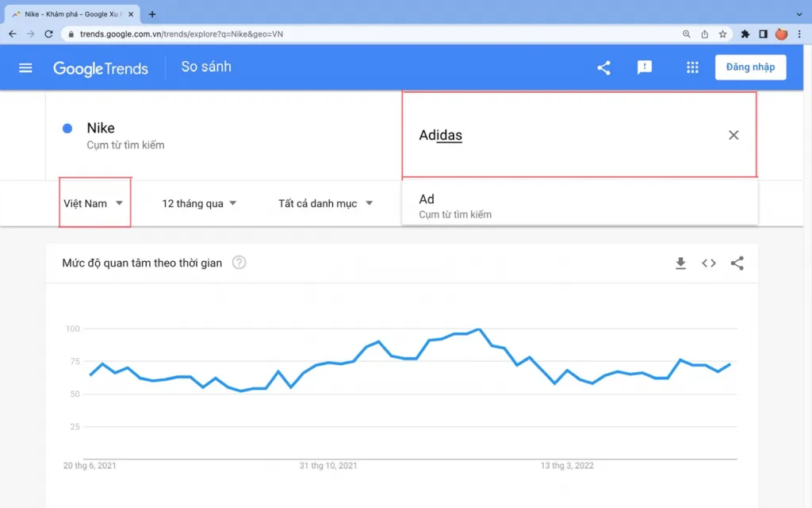Close the Nike - Khám phá browser tab
Image resolution: width=812 pixels, height=508 pixels.
point(131,14)
